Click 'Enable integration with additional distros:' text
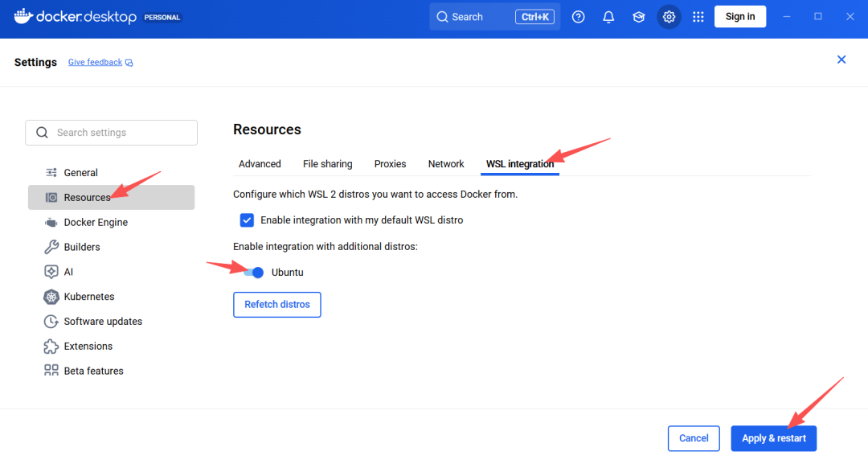868x468 pixels. pyautogui.click(x=325, y=246)
